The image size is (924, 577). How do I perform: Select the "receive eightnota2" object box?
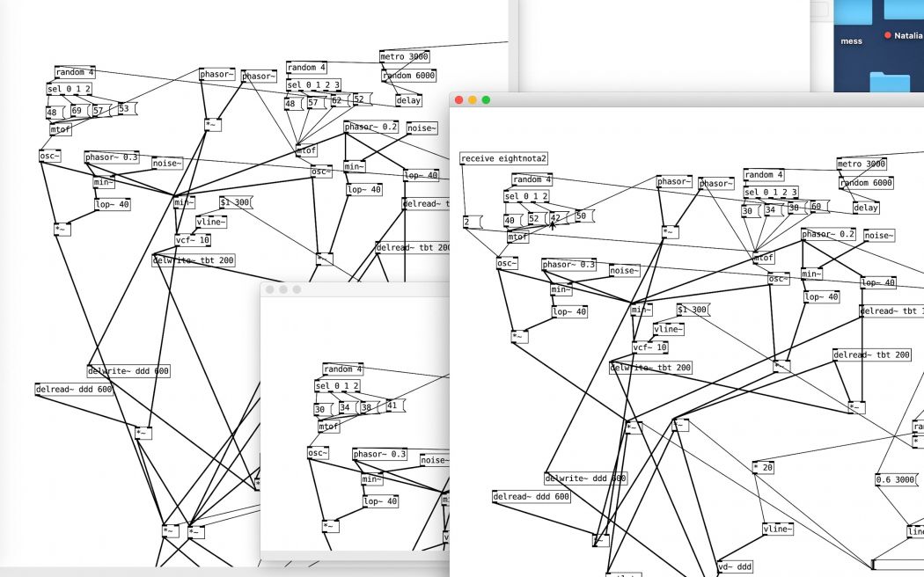point(504,158)
